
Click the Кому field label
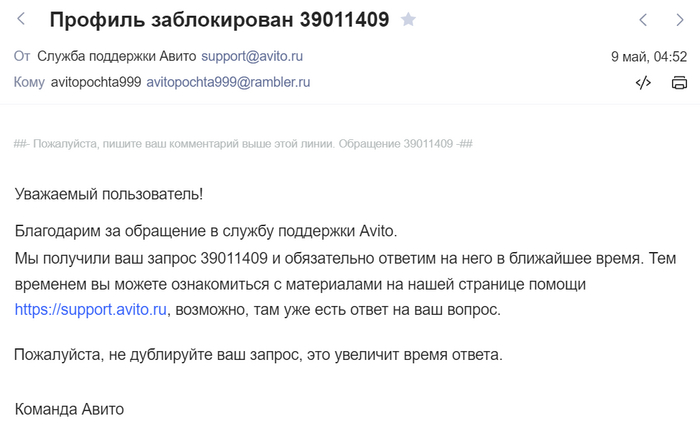pos(29,82)
